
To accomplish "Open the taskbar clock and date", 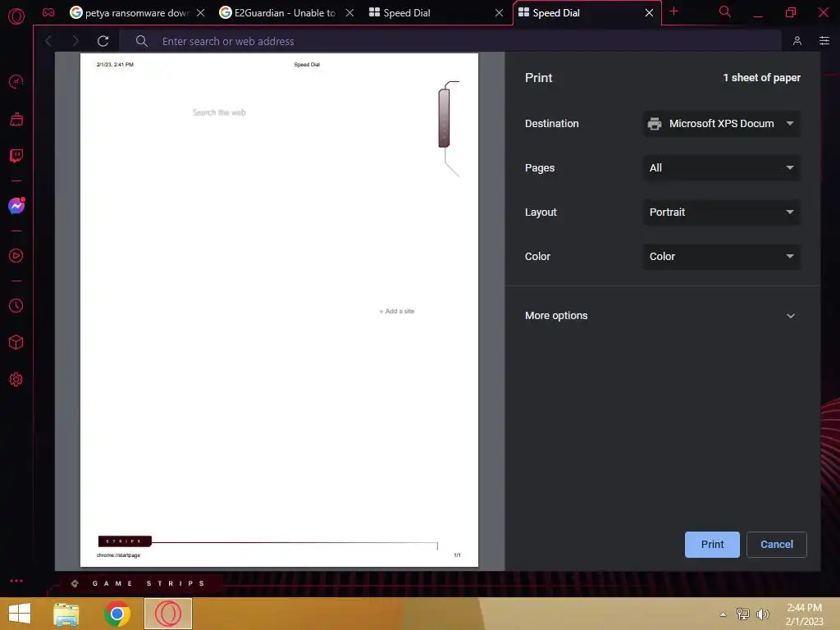I will (x=804, y=614).
